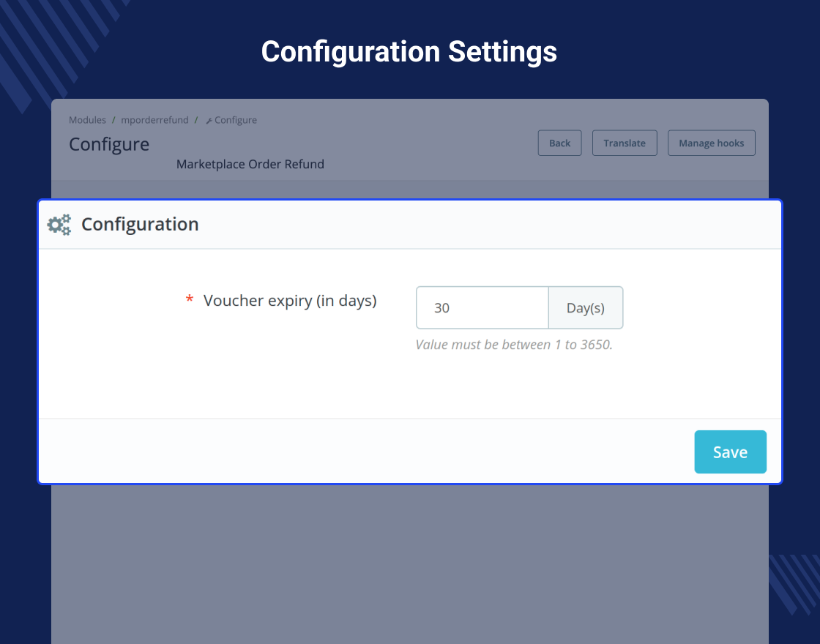Click the Voucher expiry (in days) label
This screenshot has width=820, height=644.
290,301
